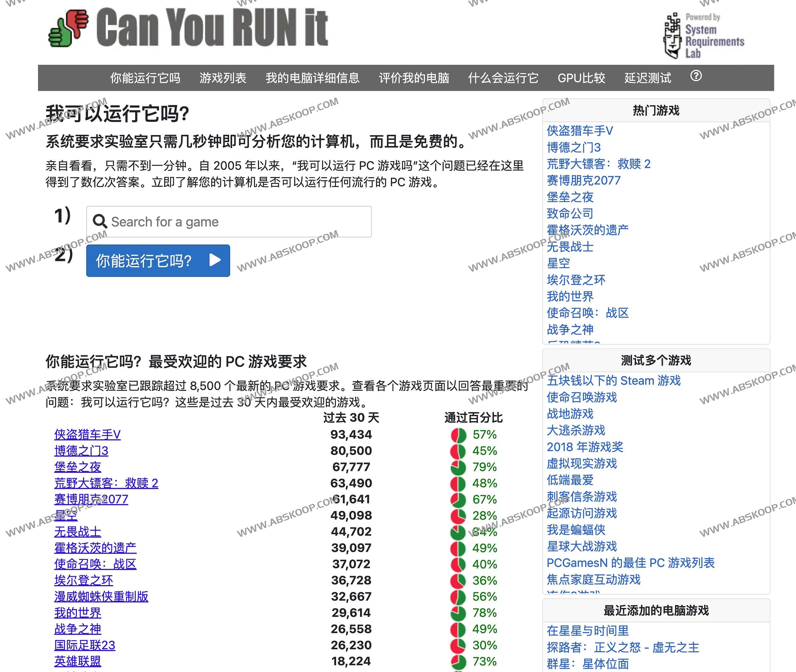Open 霍格沃茨的遗产 table link
This screenshot has height=672, width=796.
(95, 548)
